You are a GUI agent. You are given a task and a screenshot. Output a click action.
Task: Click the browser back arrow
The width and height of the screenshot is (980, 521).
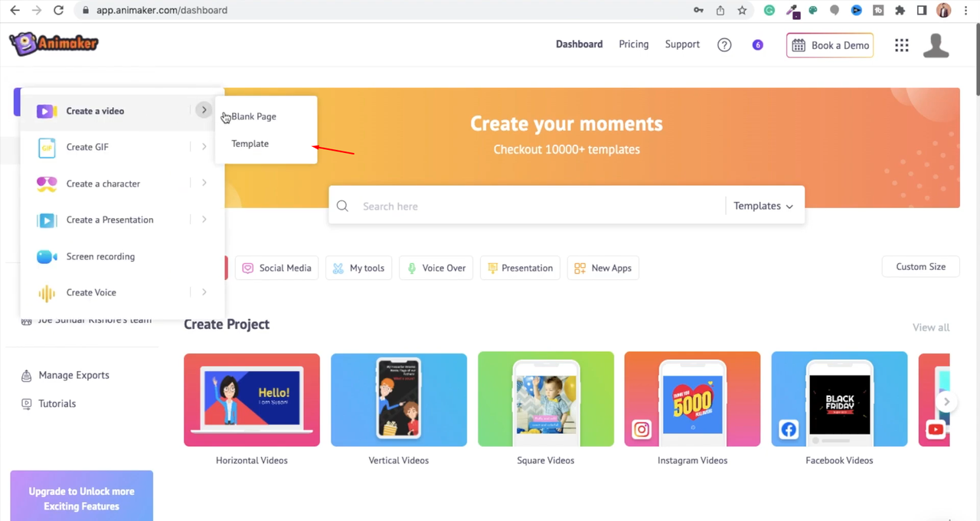tap(15, 10)
